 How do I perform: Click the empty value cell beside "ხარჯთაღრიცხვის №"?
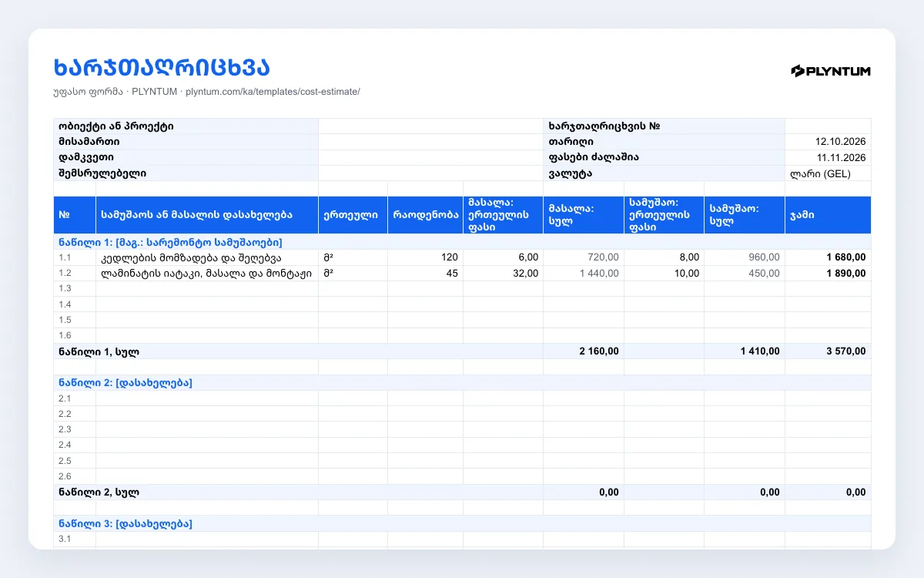pyautogui.click(x=828, y=126)
